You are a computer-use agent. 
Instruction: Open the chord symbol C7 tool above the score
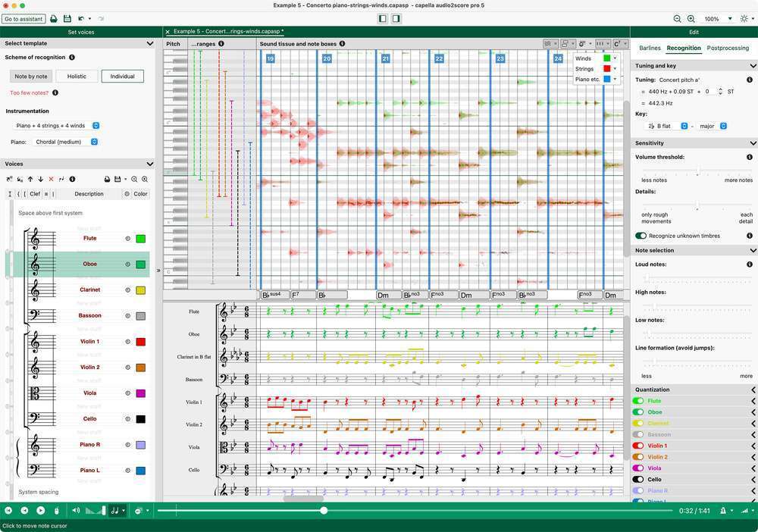(615, 44)
